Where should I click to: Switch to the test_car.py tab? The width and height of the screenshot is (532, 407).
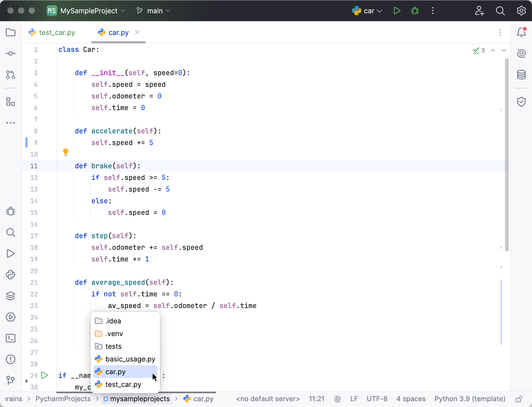57,33
